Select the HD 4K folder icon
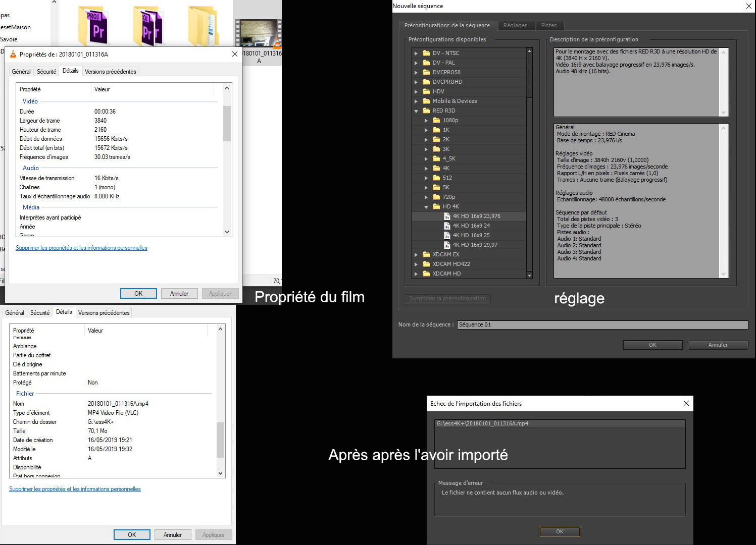756x545 pixels. 436,206
